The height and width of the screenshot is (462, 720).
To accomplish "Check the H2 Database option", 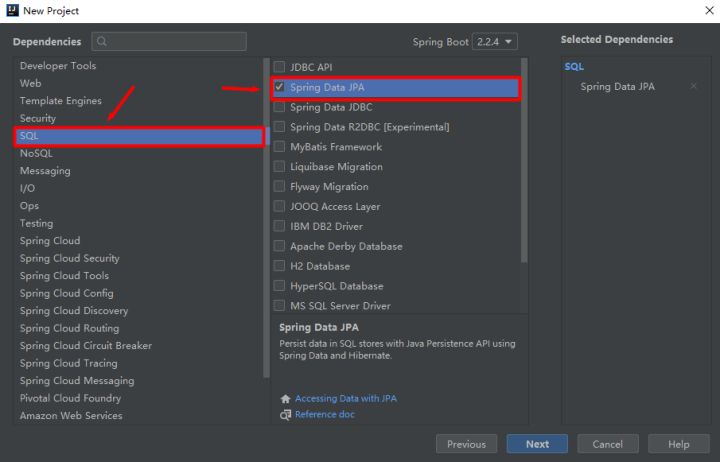I will [x=280, y=266].
